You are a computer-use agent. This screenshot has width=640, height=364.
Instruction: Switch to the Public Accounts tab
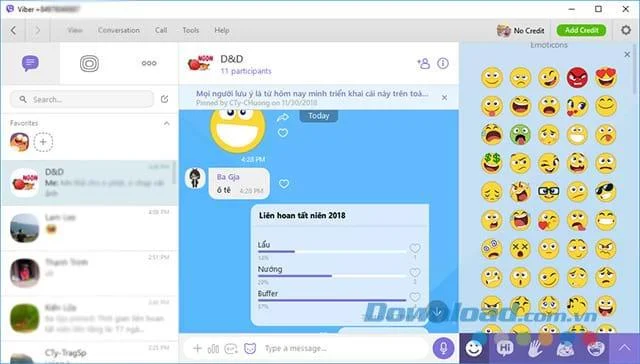point(89,63)
